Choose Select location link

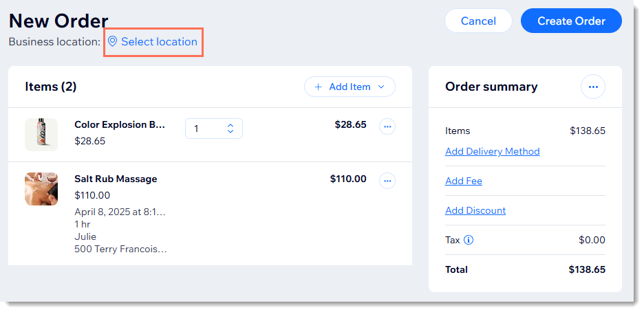pyautogui.click(x=159, y=42)
